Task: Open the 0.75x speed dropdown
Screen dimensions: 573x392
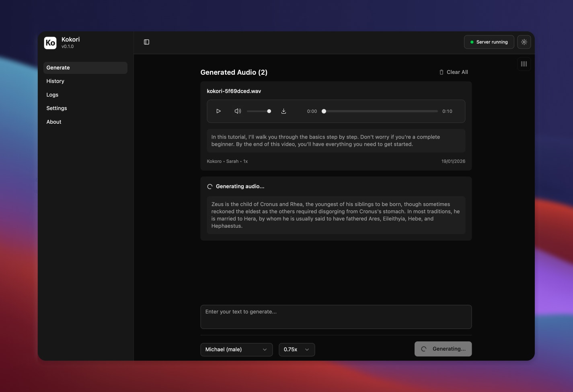Action: pyautogui.click(x=297, y=349)
